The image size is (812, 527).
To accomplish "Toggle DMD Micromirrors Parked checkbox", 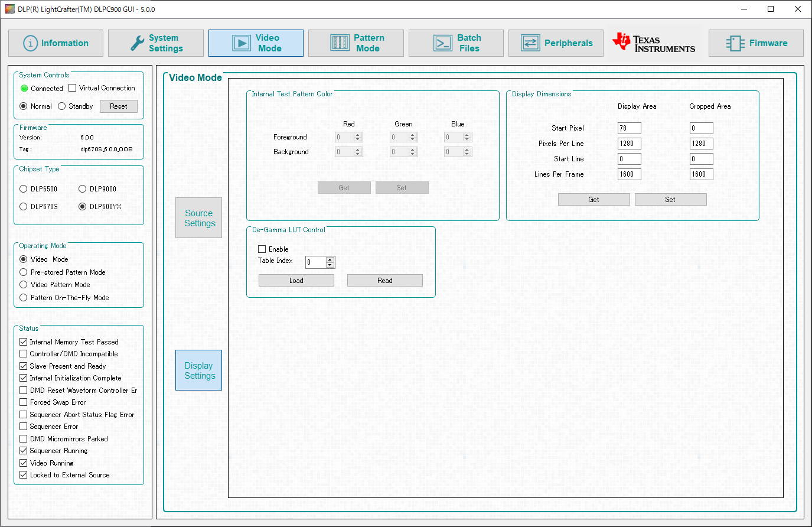I will click(24, 439).
